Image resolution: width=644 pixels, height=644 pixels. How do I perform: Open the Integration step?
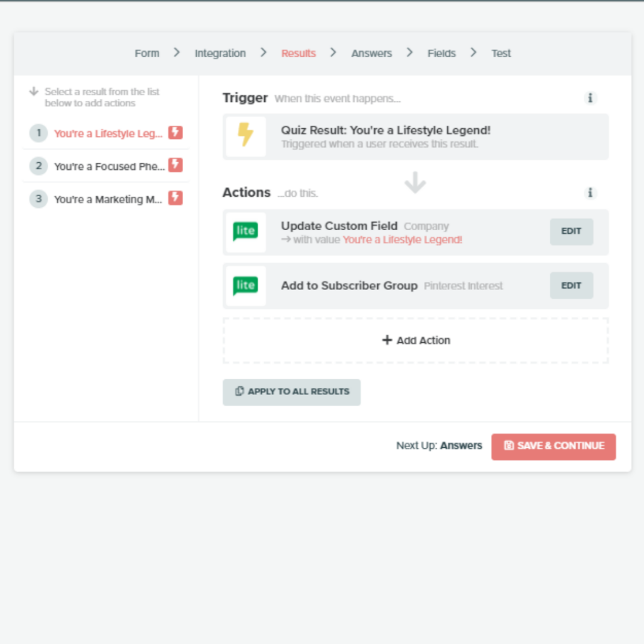click(x=220, y=53)
